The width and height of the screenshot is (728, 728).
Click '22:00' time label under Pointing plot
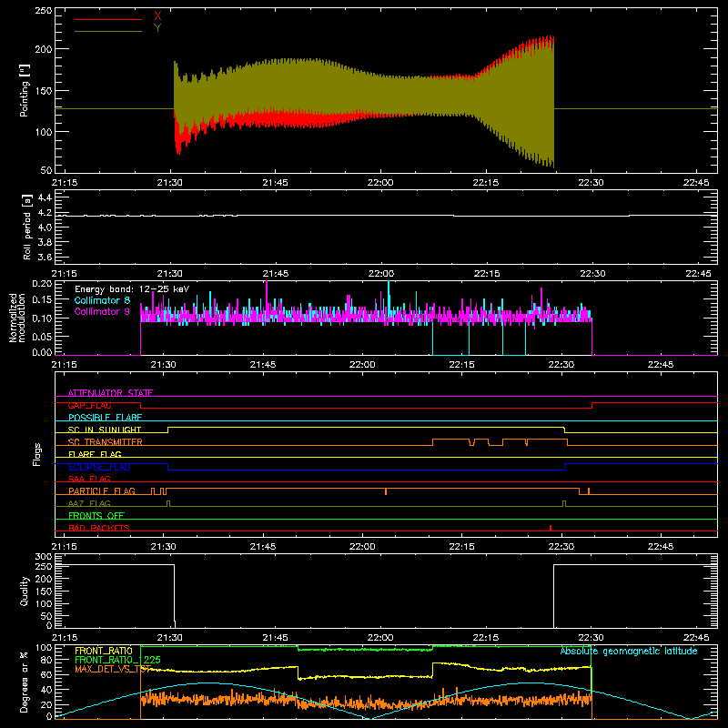click(380, 183)
